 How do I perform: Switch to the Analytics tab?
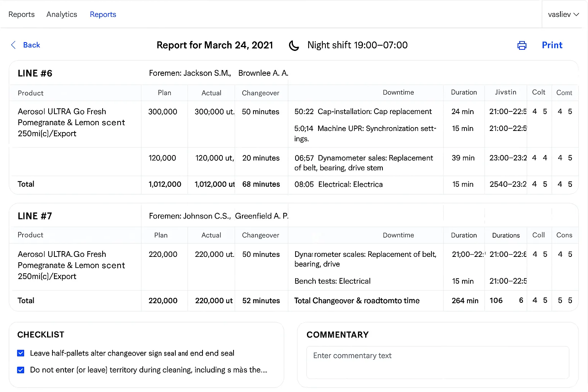pyautogui.click(x=62, y=15)
